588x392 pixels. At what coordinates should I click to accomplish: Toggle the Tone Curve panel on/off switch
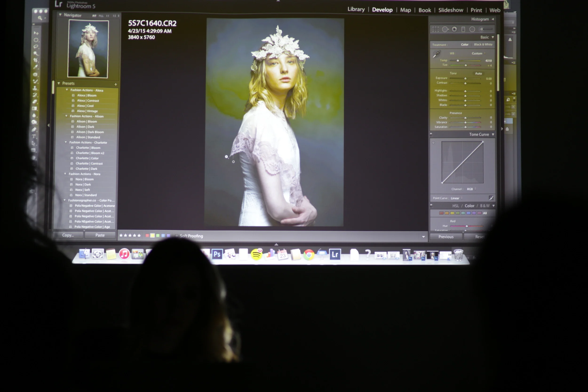point(431,135)
